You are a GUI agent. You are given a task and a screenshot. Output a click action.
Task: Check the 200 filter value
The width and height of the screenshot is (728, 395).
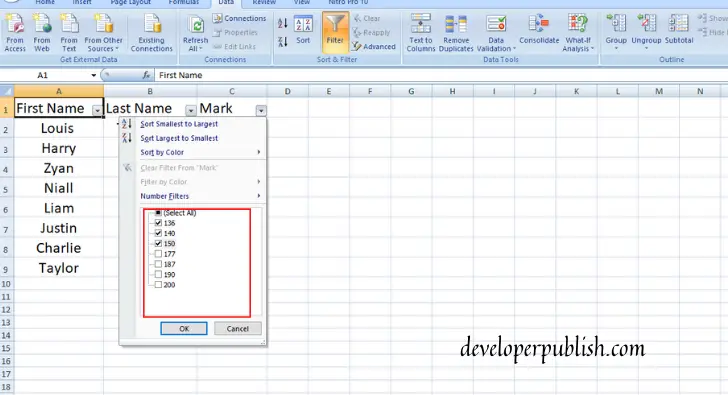(158, 285)
